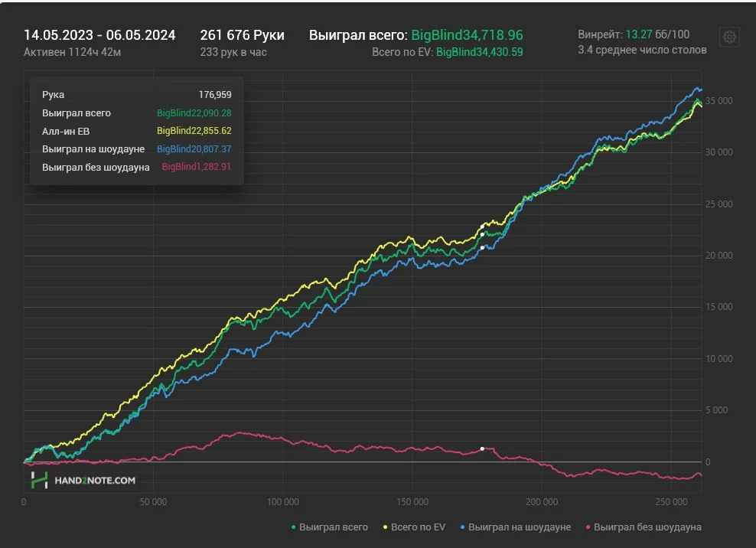Screen dimensions: 756x548
Task: Click the Рука 176,959 row in the tooltip
Action: (x=136, y=95)
